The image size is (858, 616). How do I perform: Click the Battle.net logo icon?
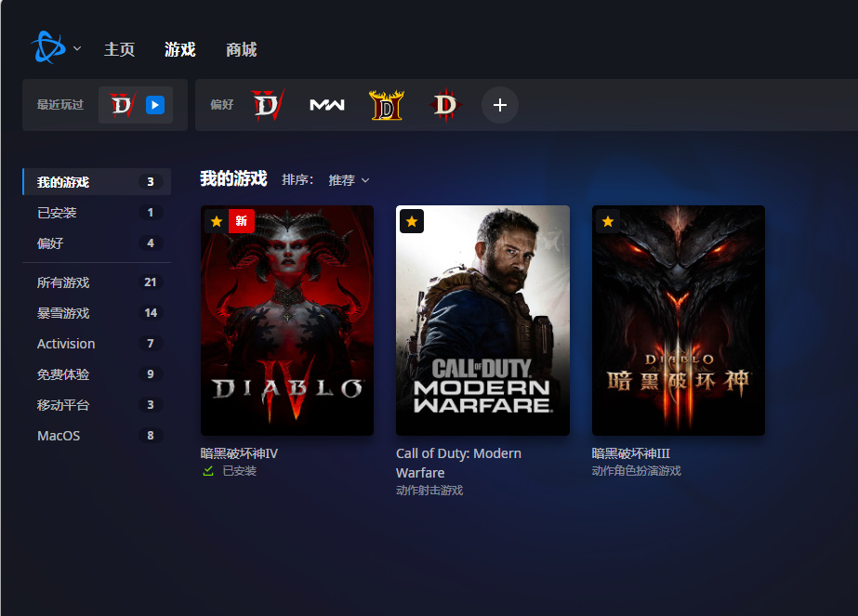48,47
